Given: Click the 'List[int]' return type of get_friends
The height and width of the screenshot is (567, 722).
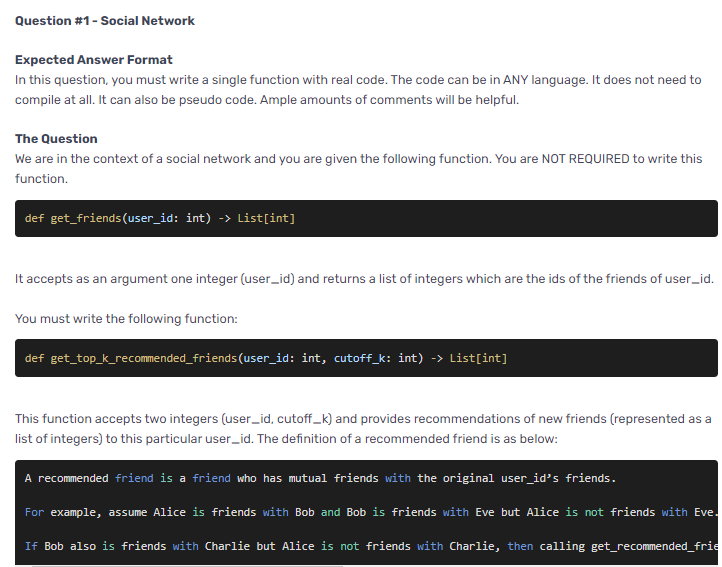Looking at the screenshot, I should coord(266,218).
